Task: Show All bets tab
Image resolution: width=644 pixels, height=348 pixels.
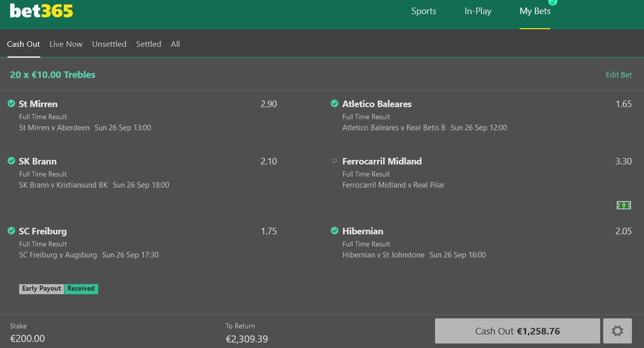Action: pos(175,44)
